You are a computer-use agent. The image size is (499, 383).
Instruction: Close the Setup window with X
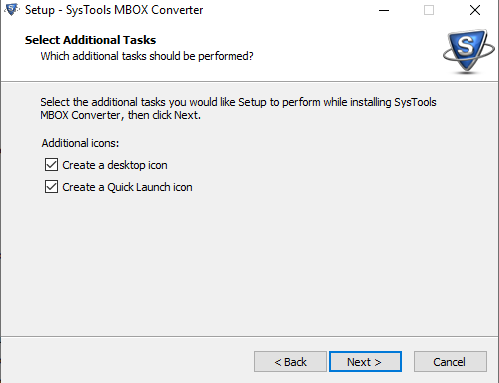coord(475,10)
